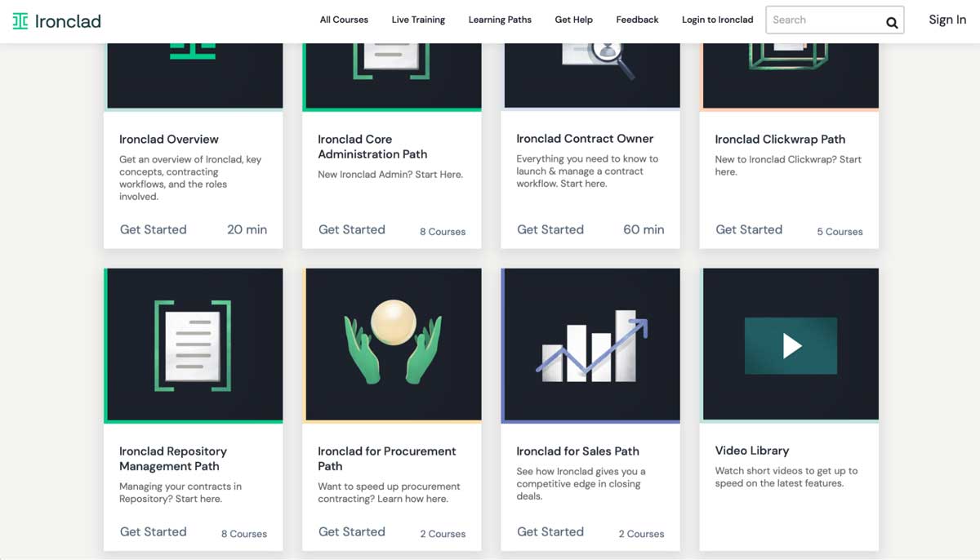Get Started with Ironclad for Procurement Path

(x=352, y=531)
